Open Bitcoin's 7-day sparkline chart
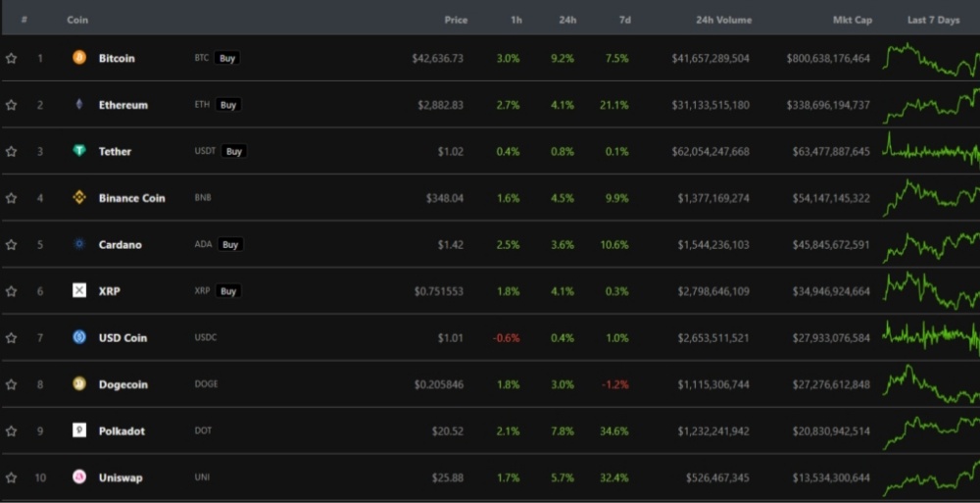 click(931, 60)
